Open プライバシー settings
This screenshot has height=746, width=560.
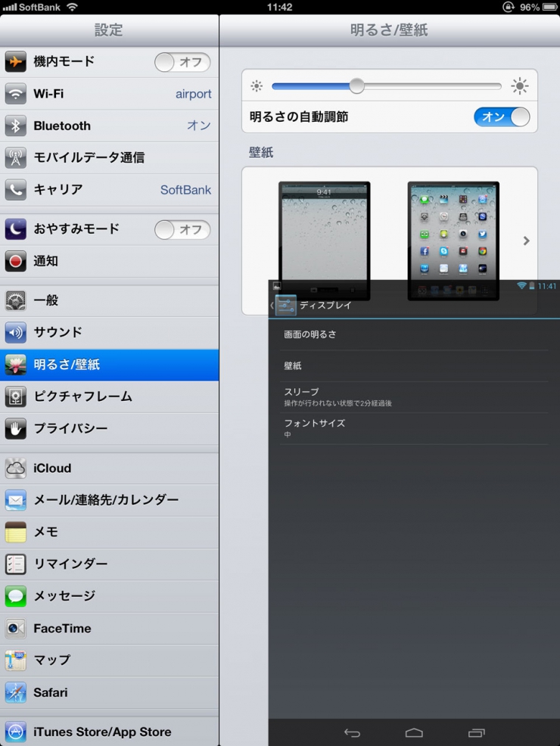pos(110,429)
